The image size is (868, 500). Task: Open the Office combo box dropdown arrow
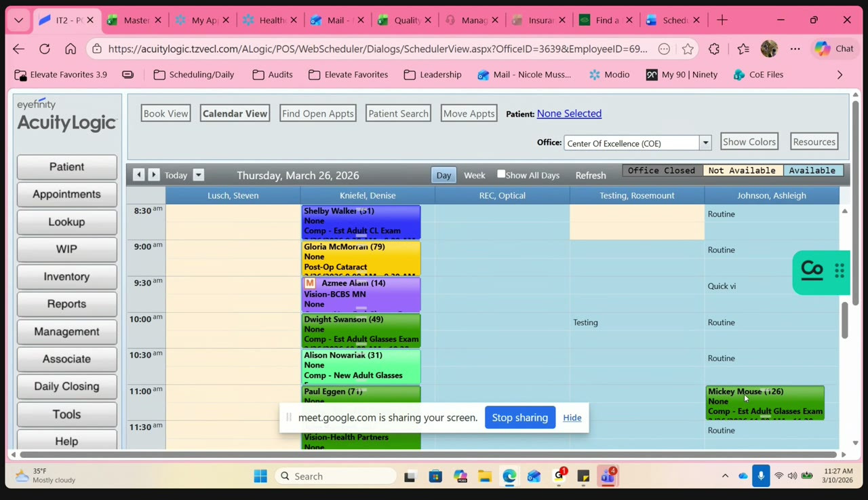tap(705, 143)
